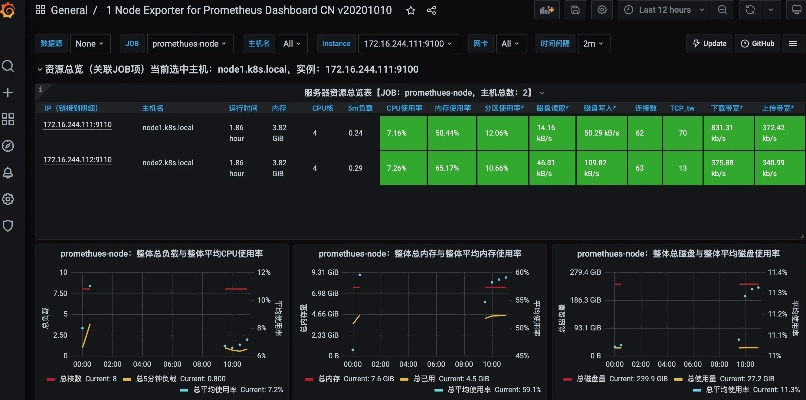Click the node2.k8s.local hostname cell

click(x=168, y=162)
